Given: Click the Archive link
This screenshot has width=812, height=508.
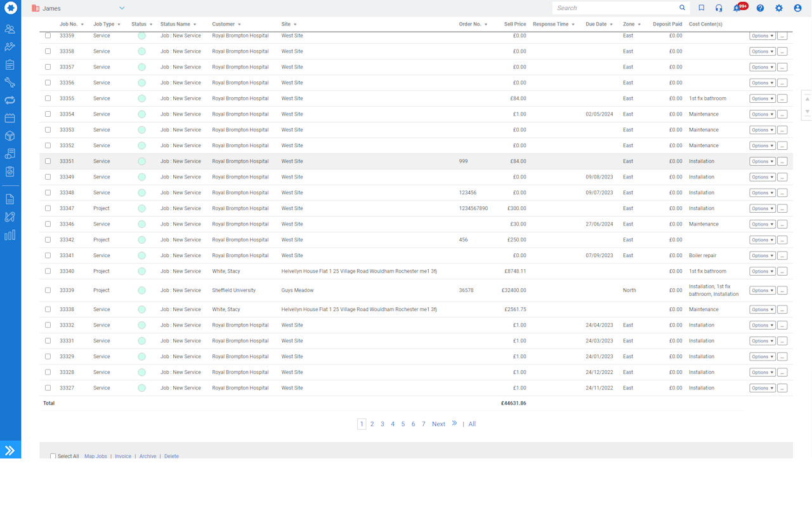Looking at the screenshot, I should (148, 456).
